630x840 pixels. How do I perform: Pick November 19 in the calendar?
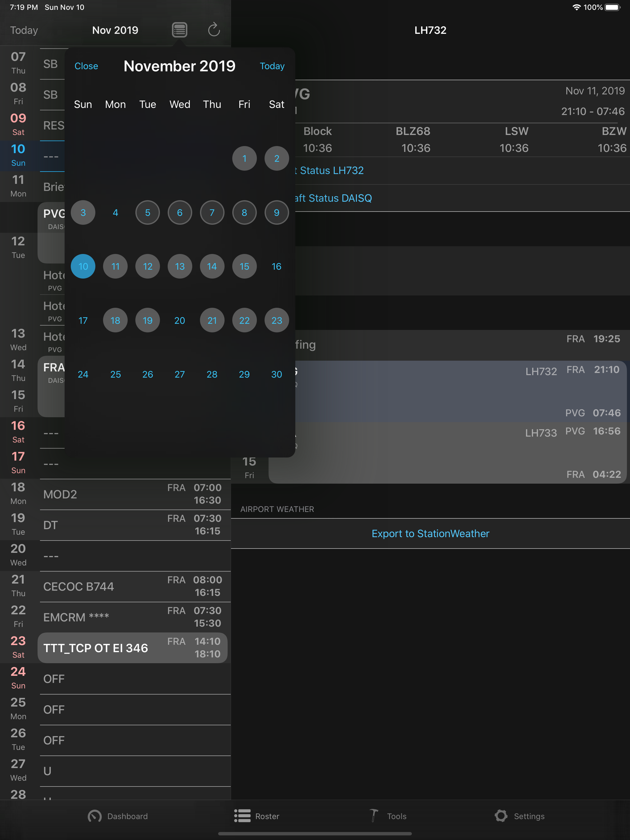point(147,320)
